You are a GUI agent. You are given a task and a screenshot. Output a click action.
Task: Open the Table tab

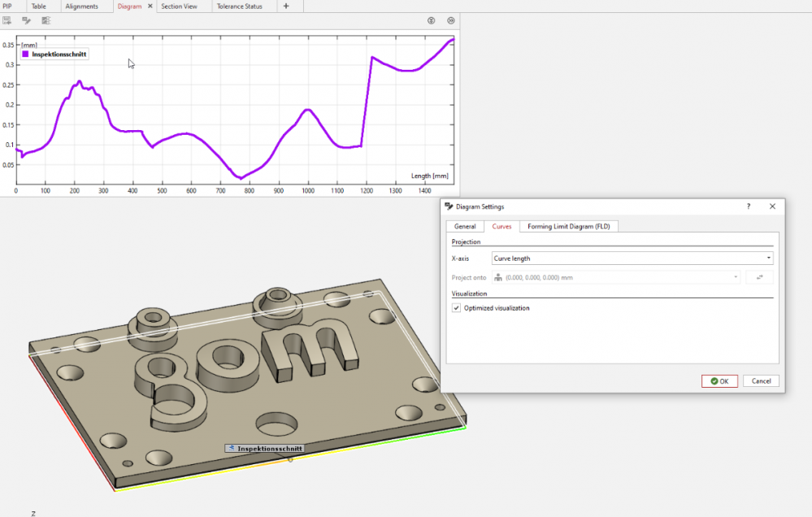[x=38, y=7]
